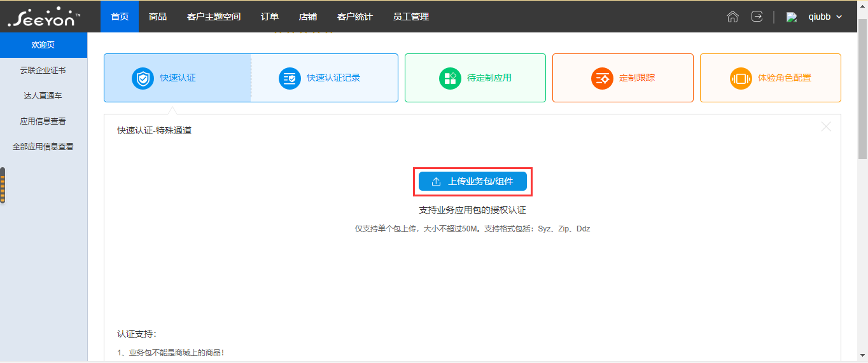Open the 订单 menu

click(270, 17)
